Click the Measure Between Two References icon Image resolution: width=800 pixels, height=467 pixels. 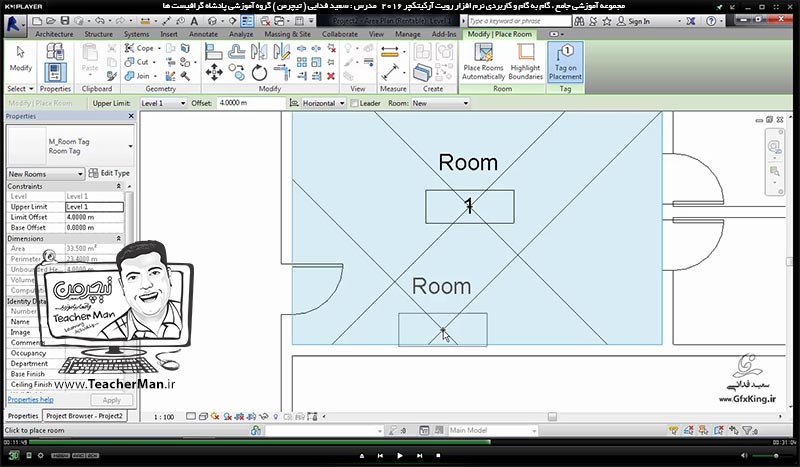pos(389,72)
